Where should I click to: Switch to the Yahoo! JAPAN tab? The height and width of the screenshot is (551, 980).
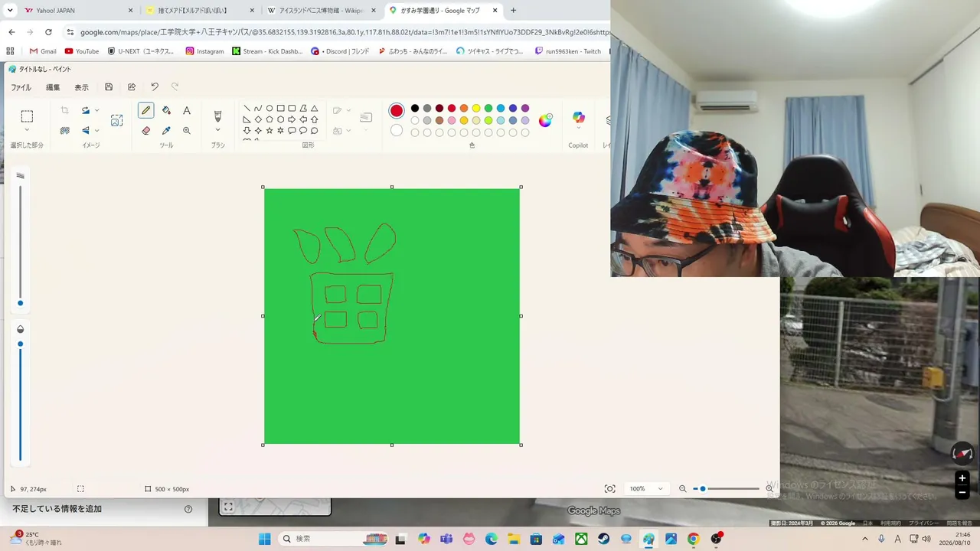tap(78, 11)
